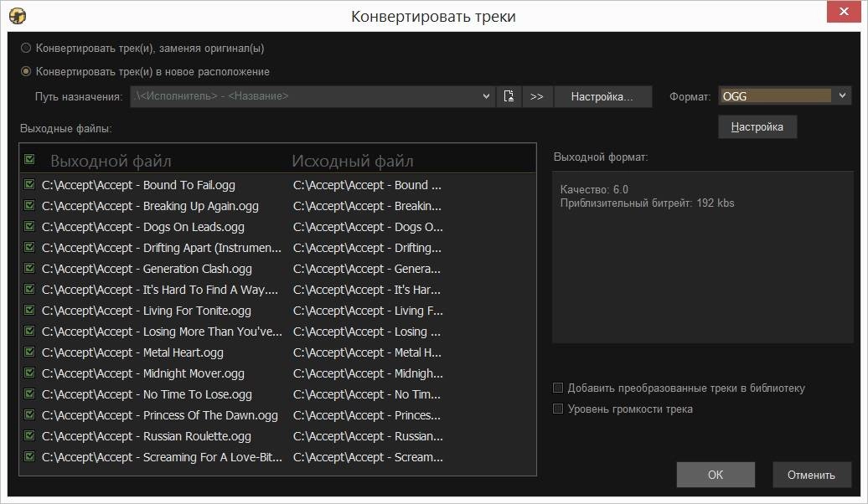Uncheck the Screaming For A Love-Bit checkbox

[30, 456]
